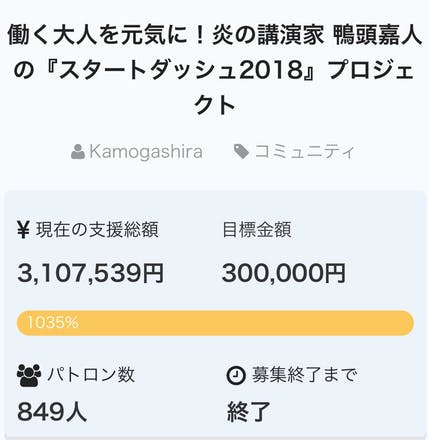Click the 目標金額 label
429x440 pixels.
[257, 230]
